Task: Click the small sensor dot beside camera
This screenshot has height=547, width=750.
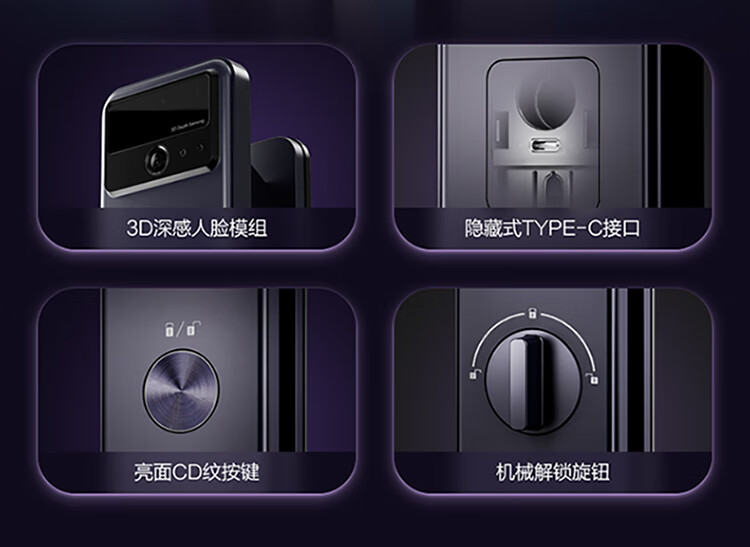Action: point(183,153)
